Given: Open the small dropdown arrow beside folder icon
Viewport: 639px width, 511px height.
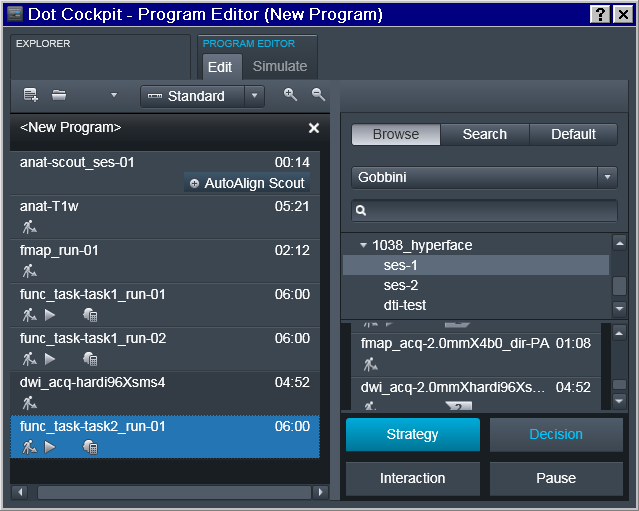Looking at the screenshot, I should [x=114, y=95].
